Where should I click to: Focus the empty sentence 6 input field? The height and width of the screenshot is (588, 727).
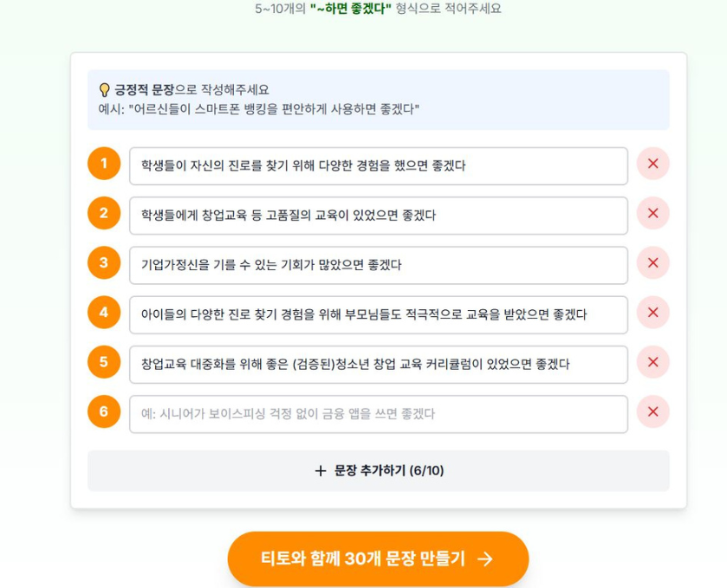(378, 414)
